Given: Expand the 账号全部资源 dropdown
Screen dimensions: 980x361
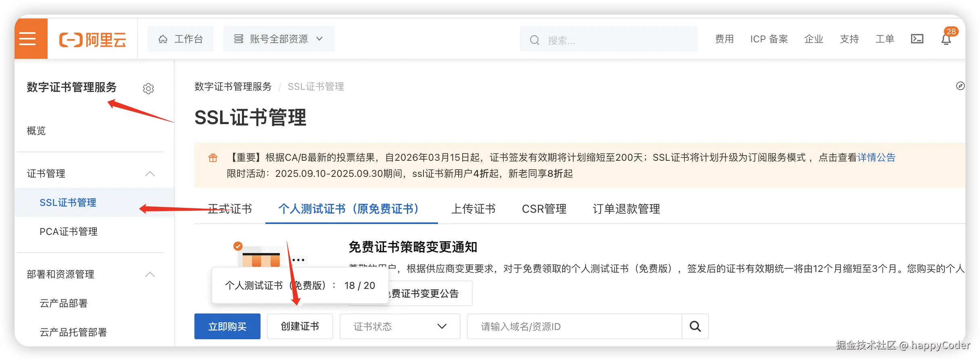Looking at the screenshot, I should (279, 39).
